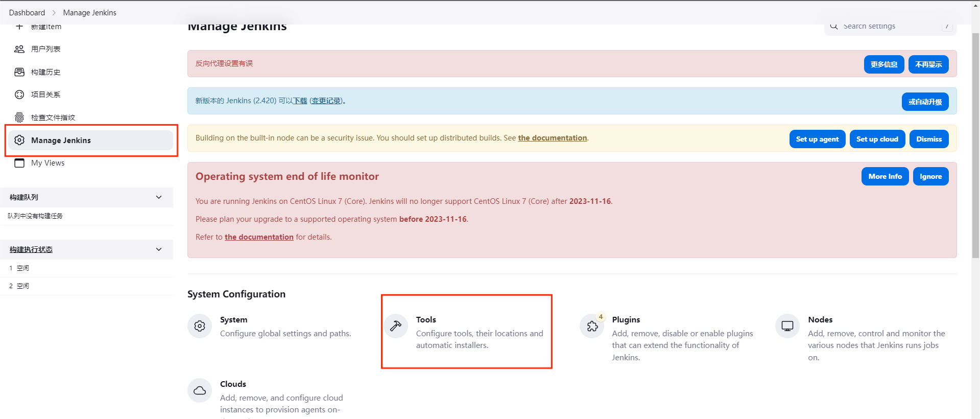Click the 不再显示 button

click(928, 64)
